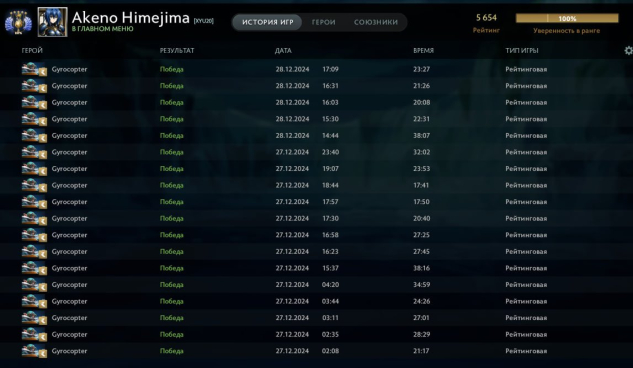Sort by the РЕЗУЛЬТАТ column header
The image size is (633, 368).
[x=177, y=51]
